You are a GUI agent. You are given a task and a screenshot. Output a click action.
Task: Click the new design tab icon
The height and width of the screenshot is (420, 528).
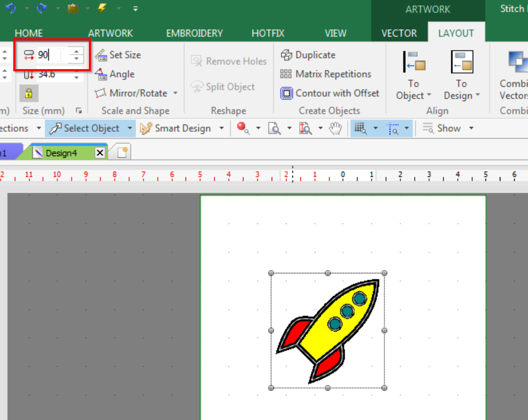pyautogui.click(x=122, y=153)
